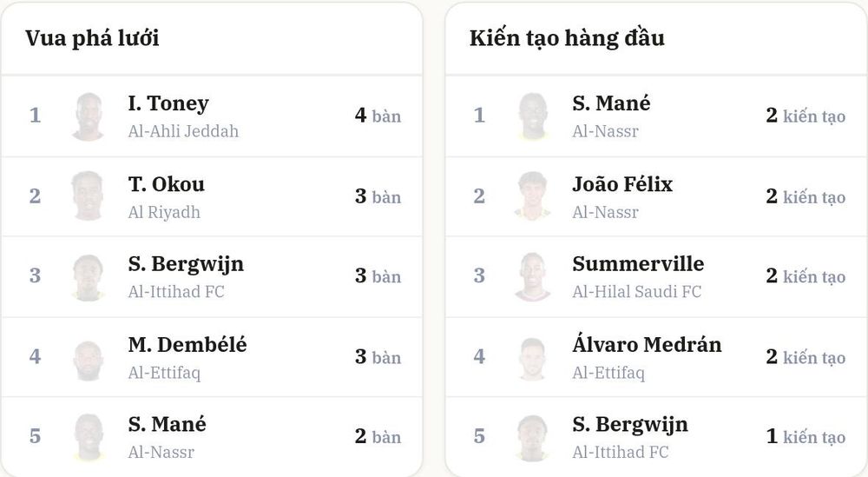
Task: Select João Félix player name
Action: click(x=622, y=184)
